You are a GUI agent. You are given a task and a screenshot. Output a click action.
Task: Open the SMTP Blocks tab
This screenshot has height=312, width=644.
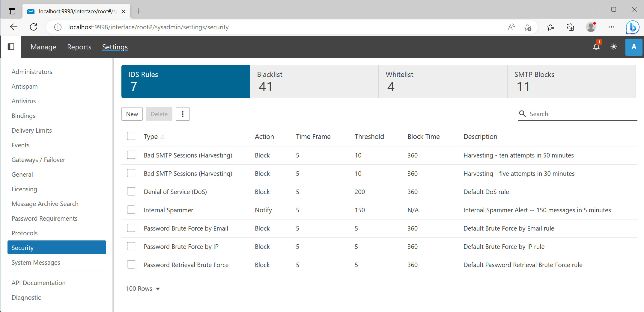click(571, 81)
